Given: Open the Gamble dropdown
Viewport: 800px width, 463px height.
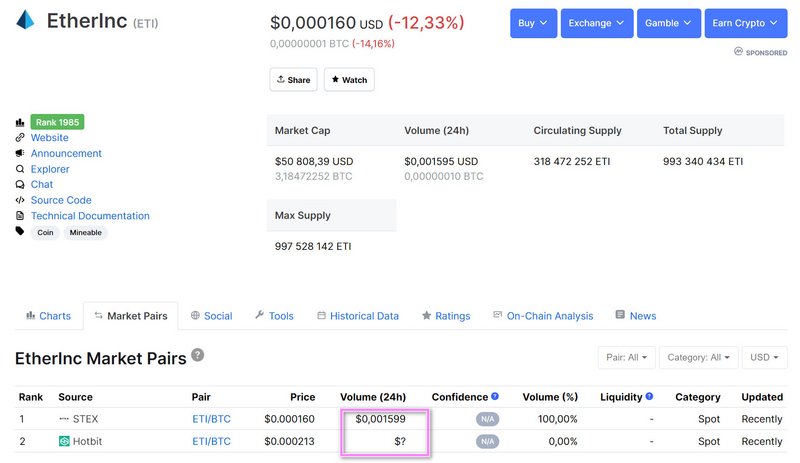Looking at the screenshot, I should click(x=668, y=23).
